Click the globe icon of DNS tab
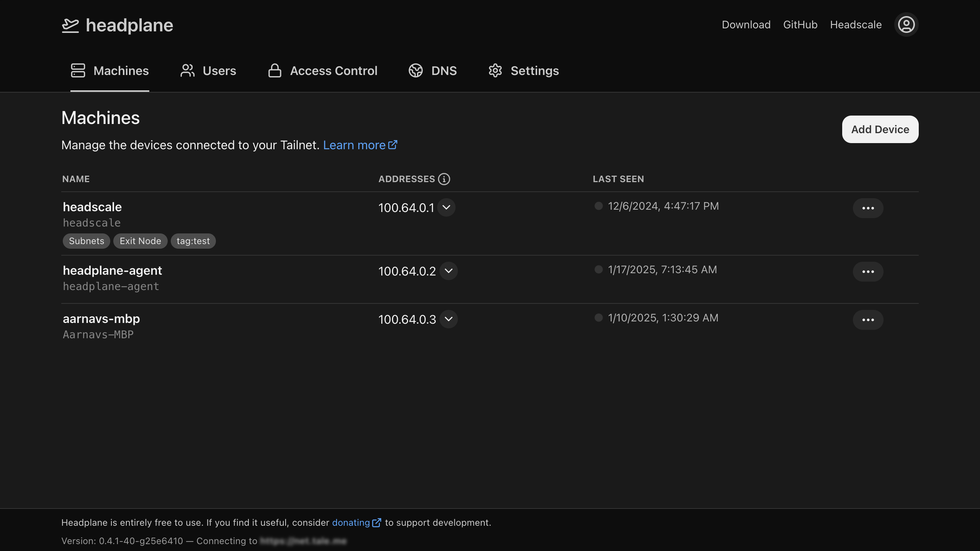Image resolution: width=980 pixels, height=551 pixels. 416,71
